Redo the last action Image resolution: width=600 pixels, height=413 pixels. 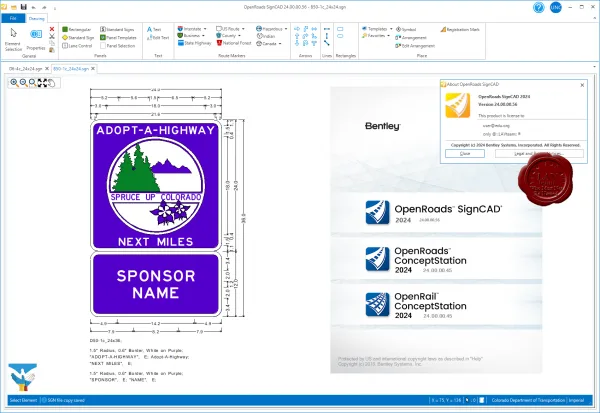pyautogui.click(x=44, y=7)
